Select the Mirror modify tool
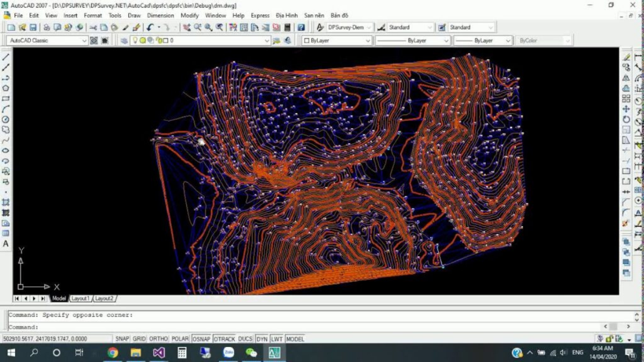 coord(626,78)
